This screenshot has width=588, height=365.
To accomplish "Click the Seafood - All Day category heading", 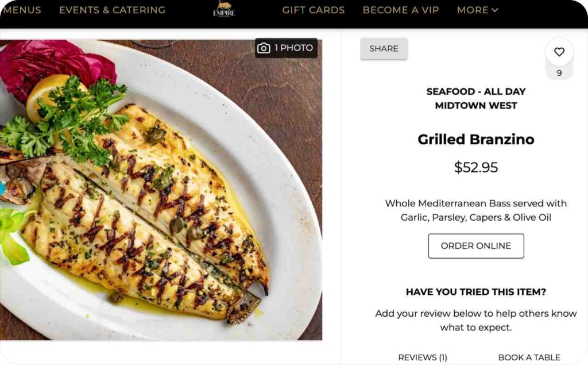I will tap(476, 91).
